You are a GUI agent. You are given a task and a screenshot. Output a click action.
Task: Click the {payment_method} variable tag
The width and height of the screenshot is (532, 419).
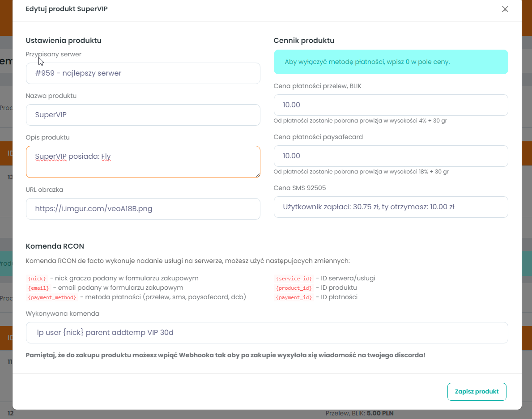click(x=52, y=297)
